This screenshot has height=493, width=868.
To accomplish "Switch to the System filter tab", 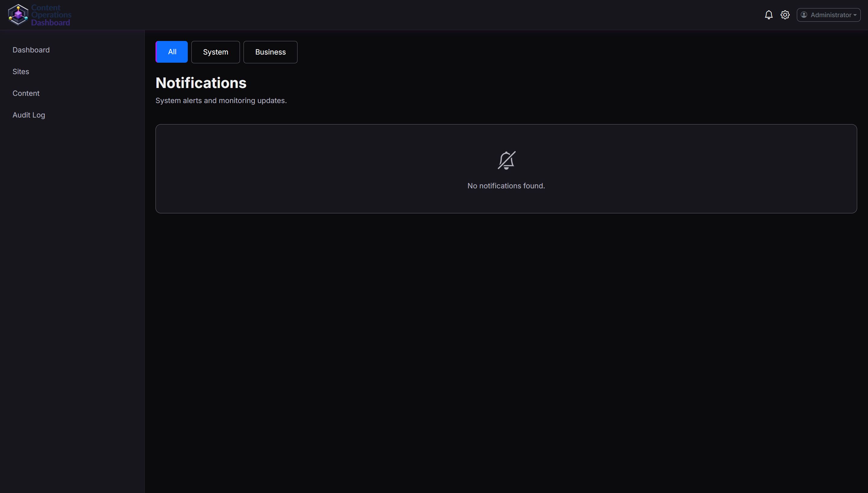I will 215,52.
